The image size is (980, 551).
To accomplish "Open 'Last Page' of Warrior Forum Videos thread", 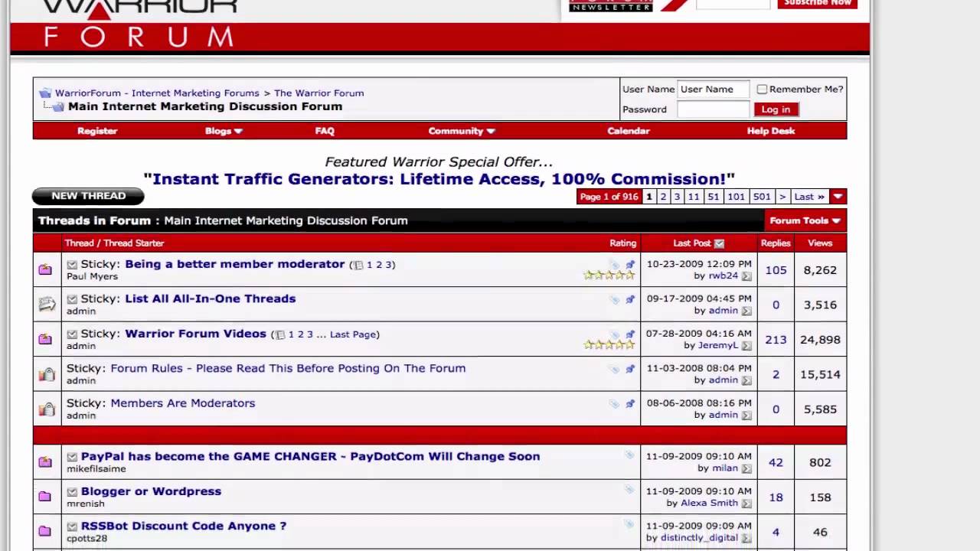I will 353,334.
